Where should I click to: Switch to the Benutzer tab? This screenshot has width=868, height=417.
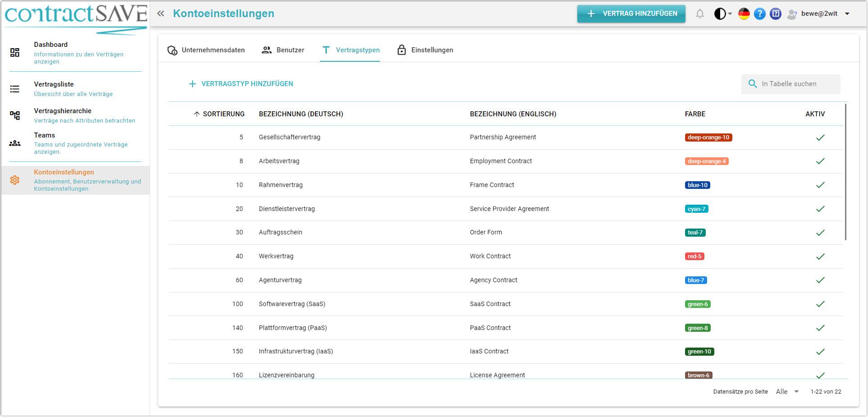coord(283,50)
